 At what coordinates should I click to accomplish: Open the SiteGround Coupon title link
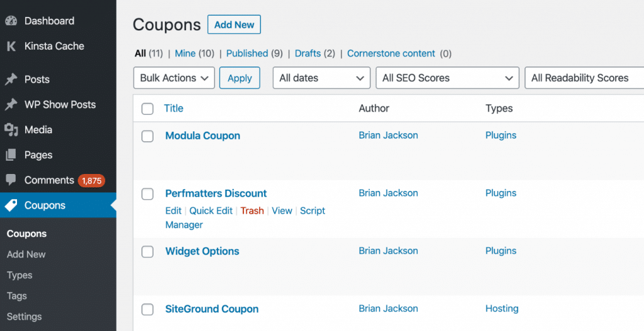tap(212, 309)
